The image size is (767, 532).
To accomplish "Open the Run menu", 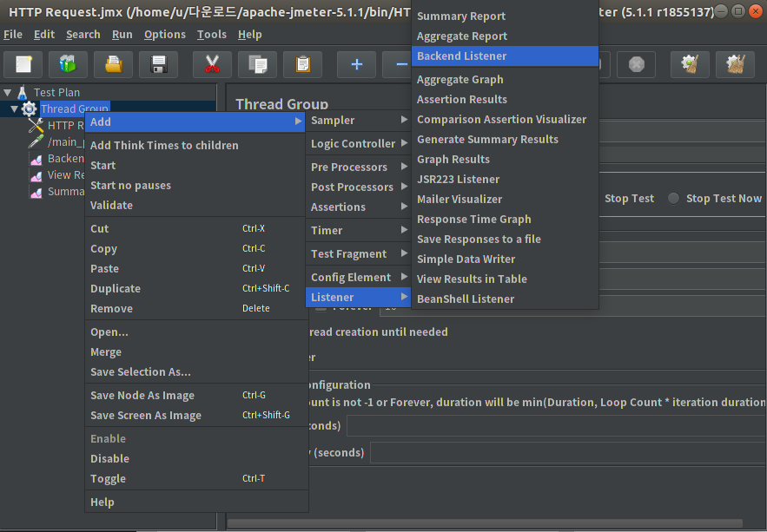I will 122,35.
